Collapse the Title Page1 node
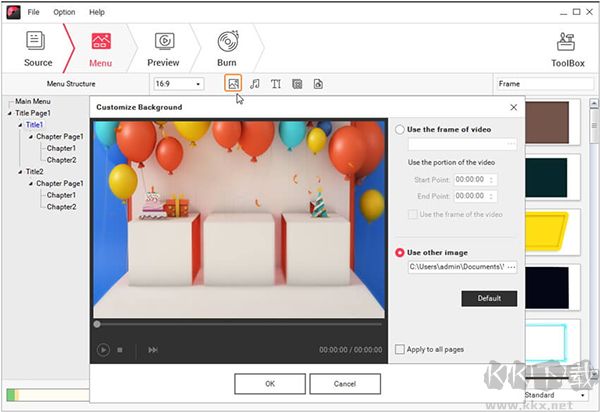The image size is (600, 412). 10,113
